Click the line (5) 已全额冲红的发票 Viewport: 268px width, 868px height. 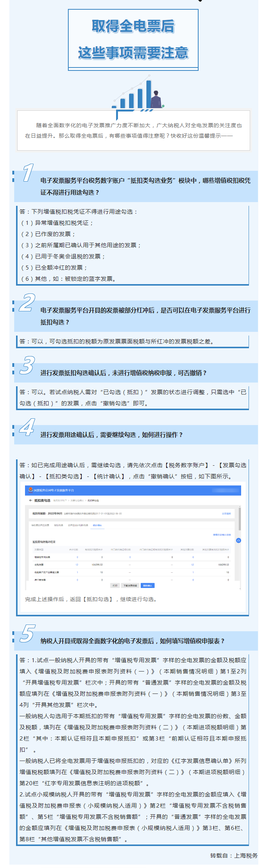54,268
